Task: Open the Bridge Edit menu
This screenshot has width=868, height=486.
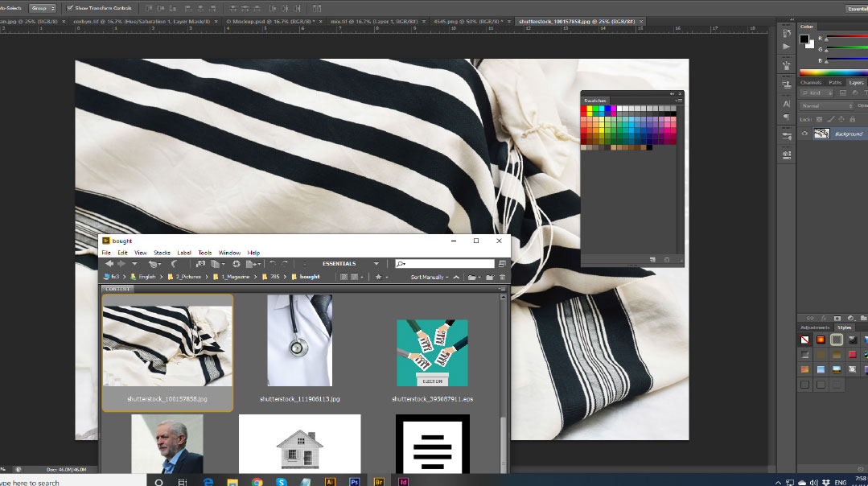Action: [123, 253]
